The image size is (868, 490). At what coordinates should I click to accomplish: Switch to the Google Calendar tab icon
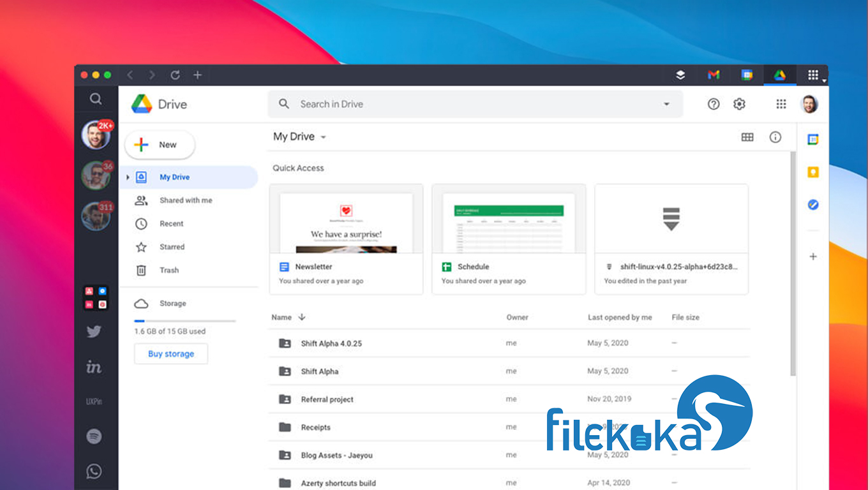tap(747, 75)
